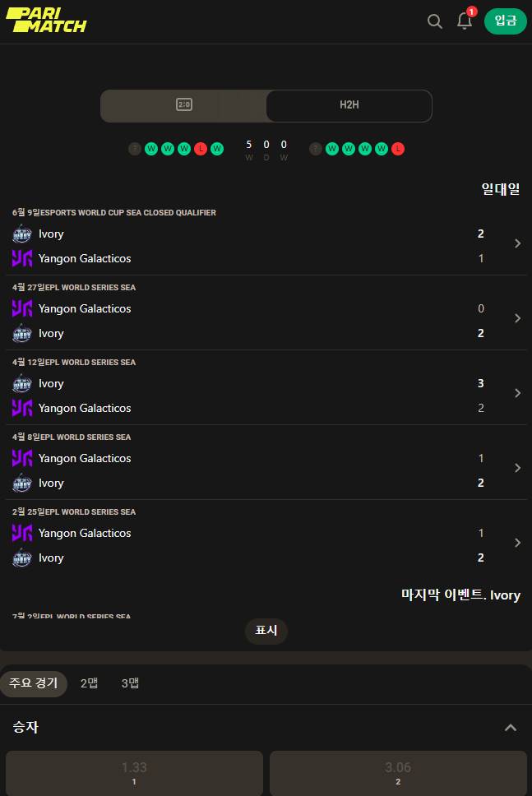The width and height of the screenshot is (532, 796).
Task: Open the search magnifier icon
Action: pos(434,21)
